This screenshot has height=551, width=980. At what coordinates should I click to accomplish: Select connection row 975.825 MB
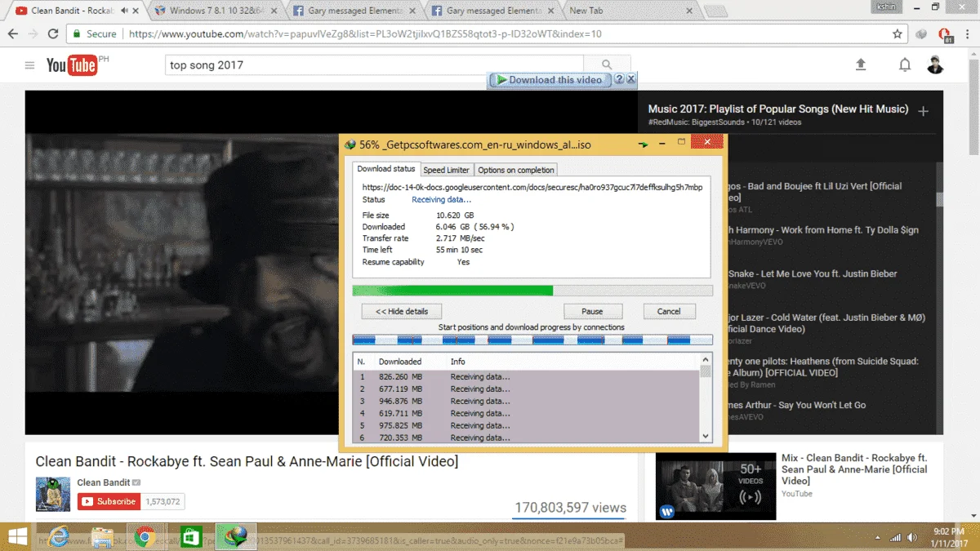click(526, 426)
